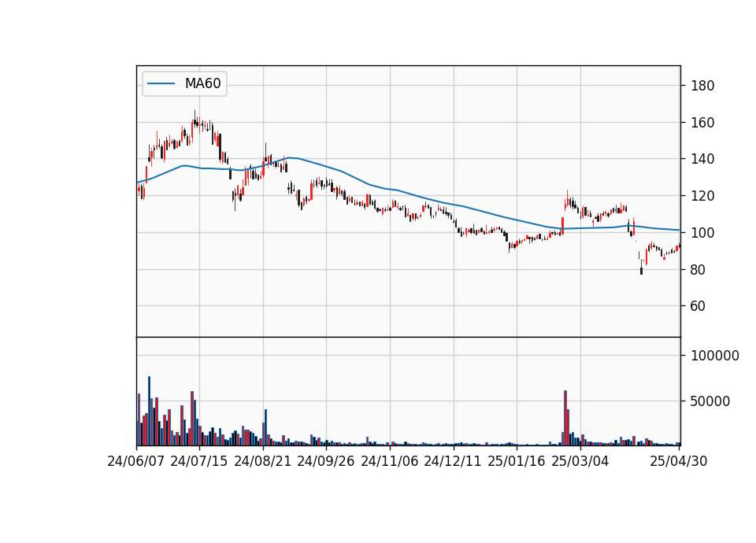The image size is (756, 543).
Task: Select price axis label 120
Action: pos(702,196)
